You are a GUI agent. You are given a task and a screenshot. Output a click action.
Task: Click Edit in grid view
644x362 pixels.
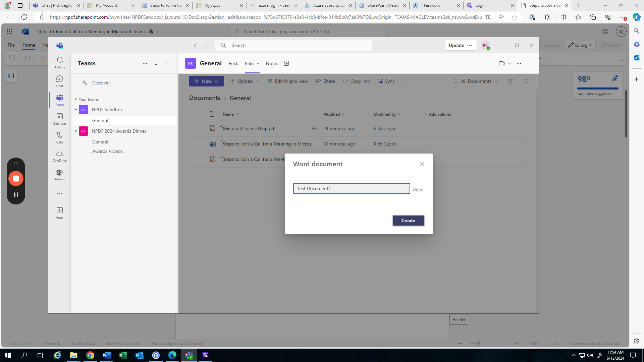(288, 81)
